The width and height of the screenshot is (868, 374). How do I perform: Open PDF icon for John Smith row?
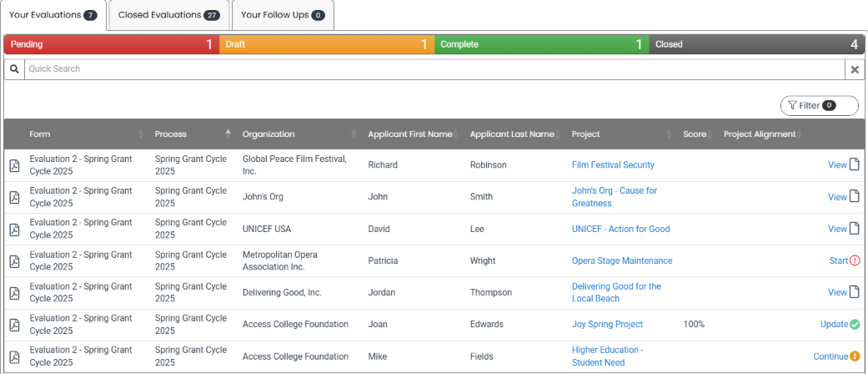[x=15, y=197]
